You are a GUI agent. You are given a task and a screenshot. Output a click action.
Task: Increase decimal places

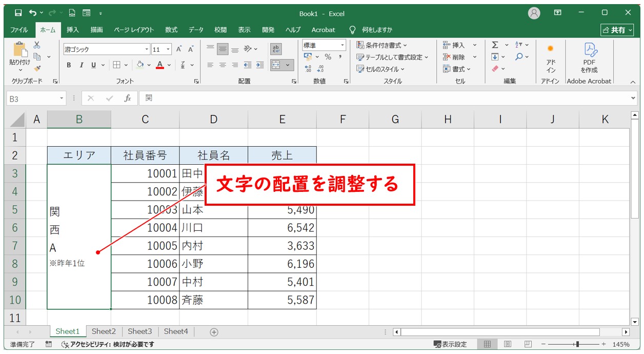pos(308,68)
